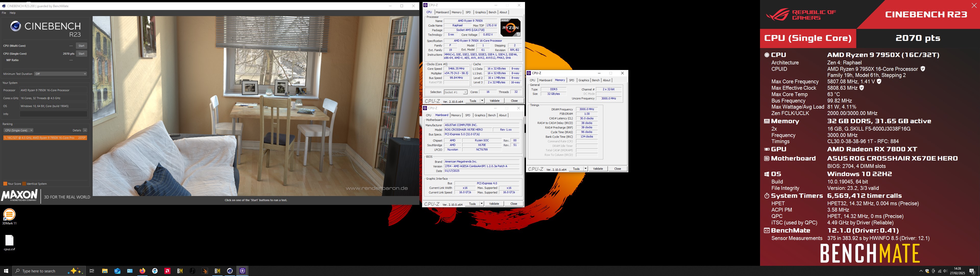
Task: Open Cinebench Help menu
Action: [x=13, y=13]
